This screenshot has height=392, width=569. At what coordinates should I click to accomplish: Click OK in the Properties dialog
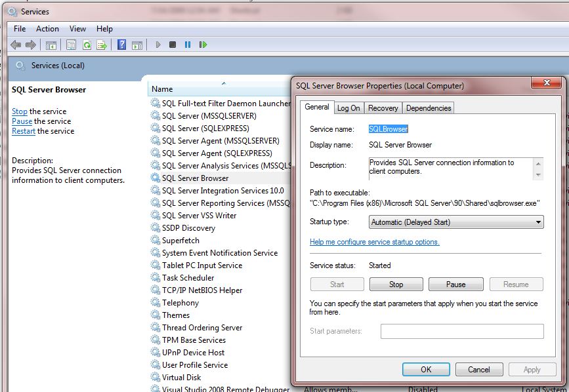[x=426, y=370]
